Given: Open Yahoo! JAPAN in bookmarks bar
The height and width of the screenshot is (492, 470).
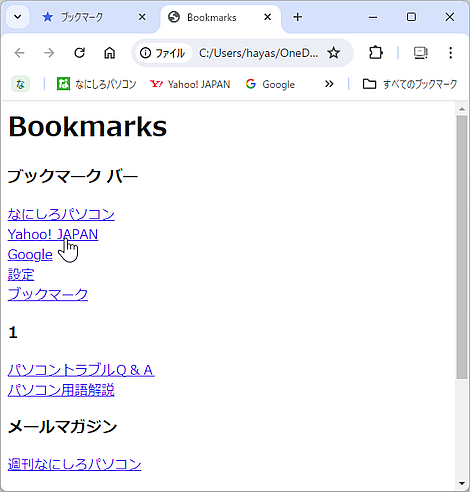Looking at the screenshot, I should [x=190, y=84].
